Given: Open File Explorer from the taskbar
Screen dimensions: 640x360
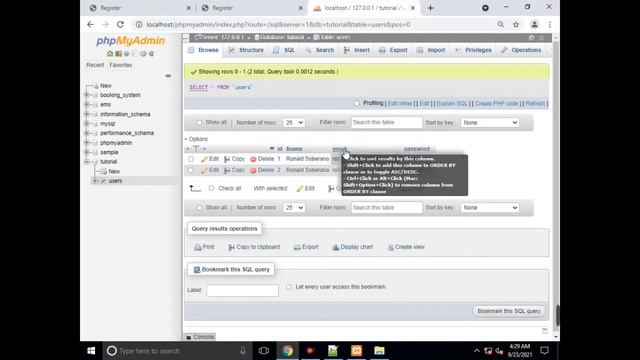Looking at the screenshot, I should click(x=379, y=351).
